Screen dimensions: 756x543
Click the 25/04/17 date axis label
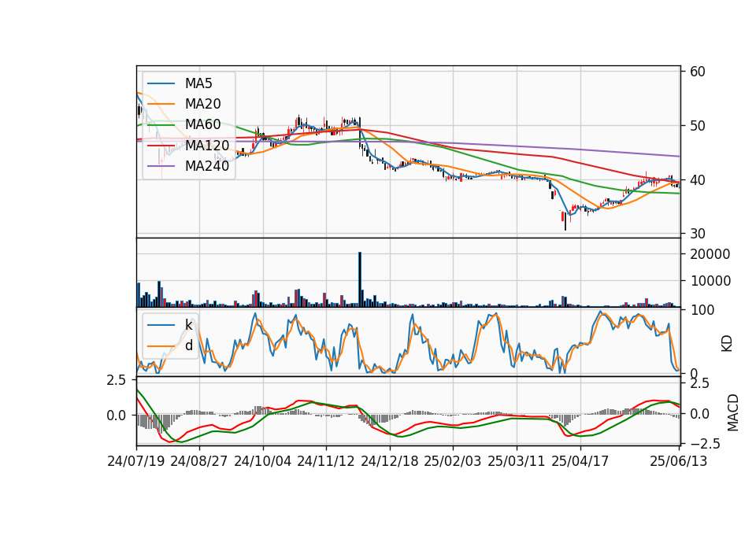click(580, 461)
